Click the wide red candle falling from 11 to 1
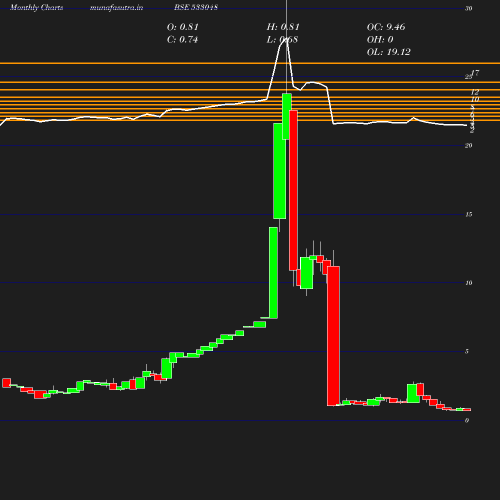The image size is (500, 500). pos(333,336)
